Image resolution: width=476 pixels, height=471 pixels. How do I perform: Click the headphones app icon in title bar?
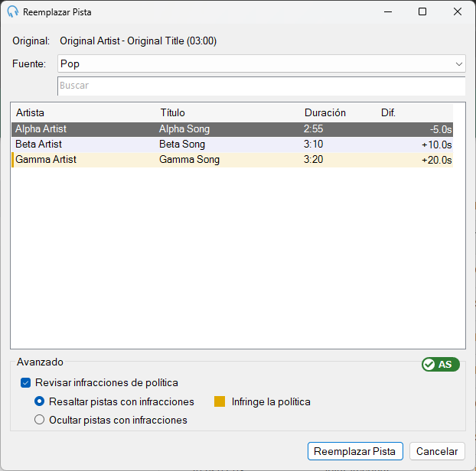click(x=13, y=11)
